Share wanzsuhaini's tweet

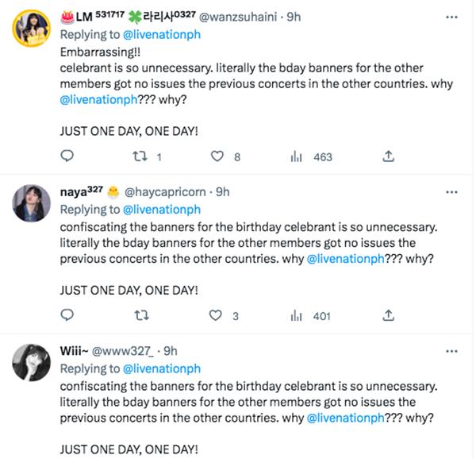(389, 156)
